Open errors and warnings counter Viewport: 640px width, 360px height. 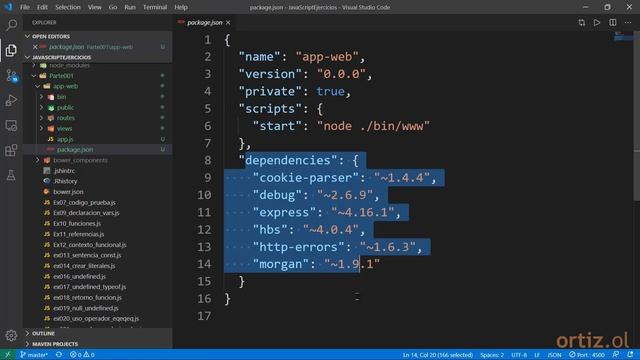[x=82, y=355]
